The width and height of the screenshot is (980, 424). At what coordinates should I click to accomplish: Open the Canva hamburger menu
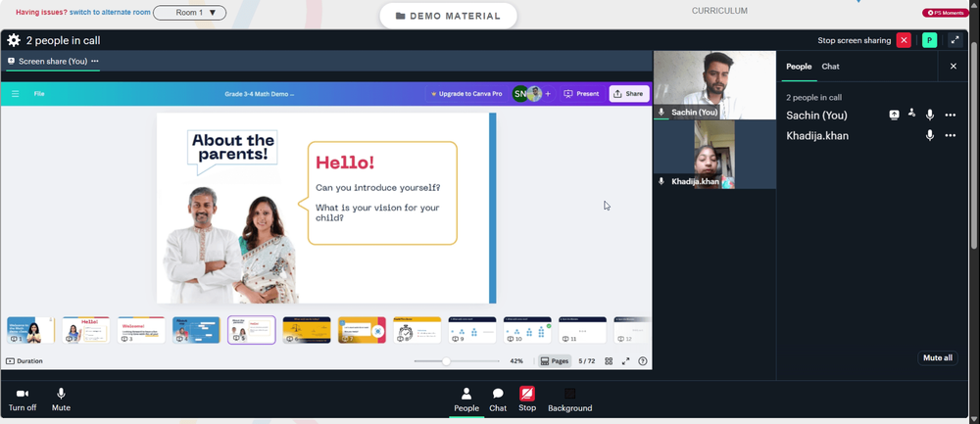[x=15, y=94]
